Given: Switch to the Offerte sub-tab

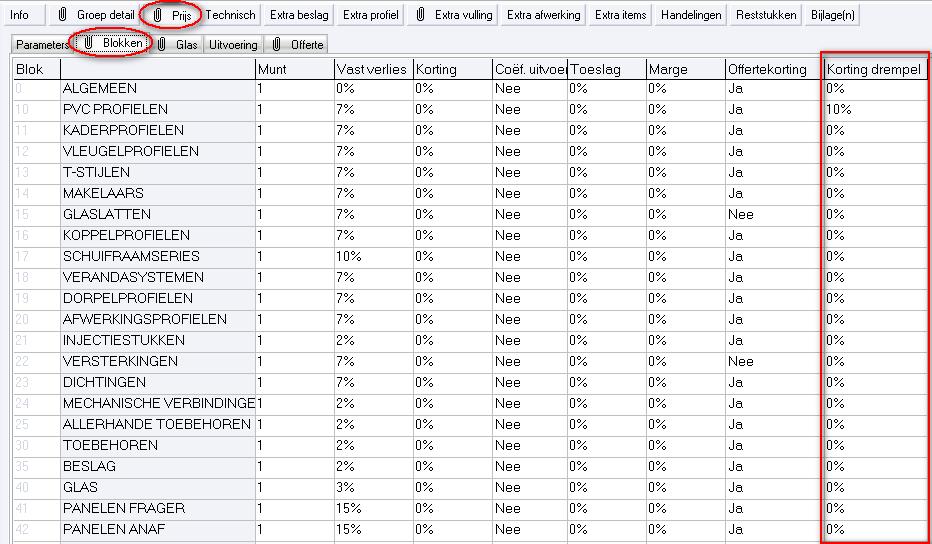Looking at the screenshot, I should click(297, 45).
